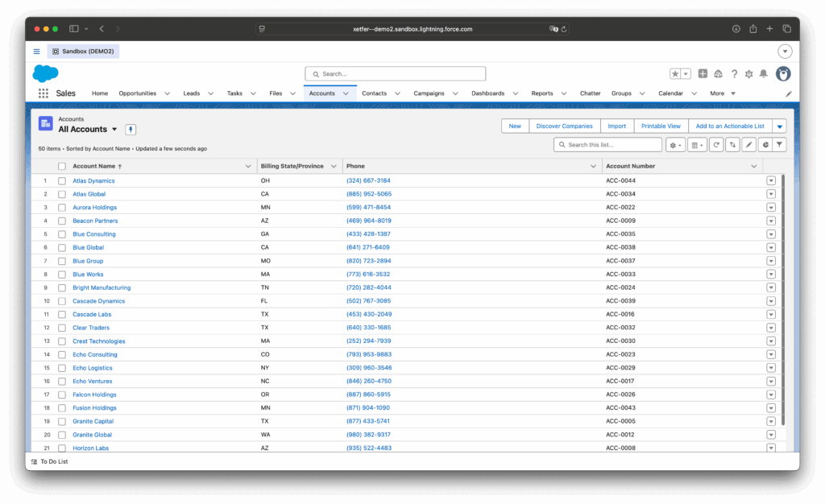Image resolution: width=825 pixels, height=504 pixels.
Task: Focus the global Search field
Action: pos(395,74)
